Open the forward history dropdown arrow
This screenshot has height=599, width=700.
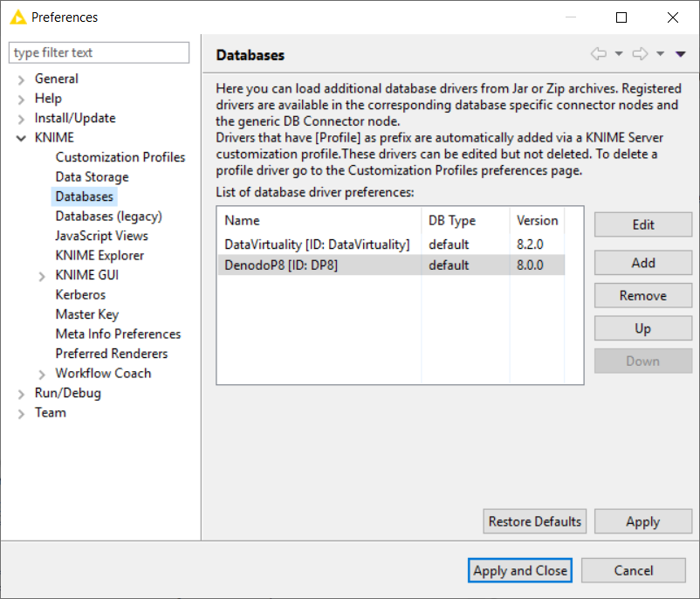click(x=660, y=54)
